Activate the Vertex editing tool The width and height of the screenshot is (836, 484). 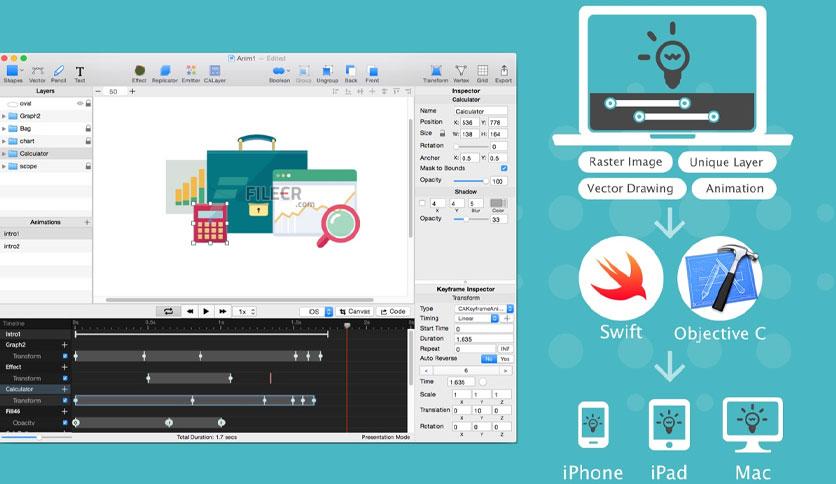pos(461,74)
